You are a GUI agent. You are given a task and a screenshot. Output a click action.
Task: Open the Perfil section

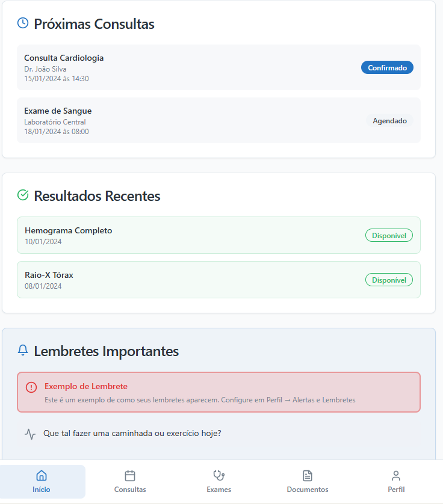(396, 481)
